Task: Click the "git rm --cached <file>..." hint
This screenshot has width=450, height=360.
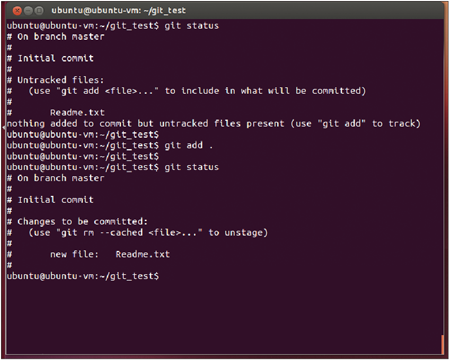Action: tap(132, 233)
